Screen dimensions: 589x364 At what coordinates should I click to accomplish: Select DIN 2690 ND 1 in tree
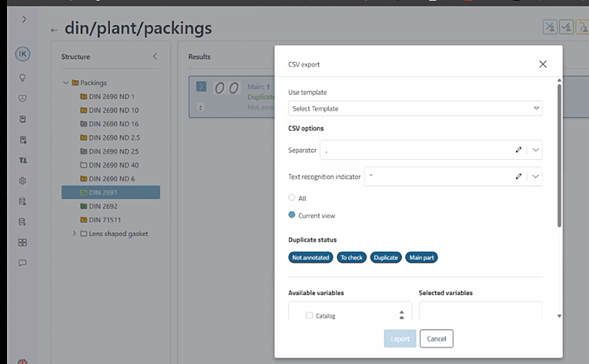point(112,96)
